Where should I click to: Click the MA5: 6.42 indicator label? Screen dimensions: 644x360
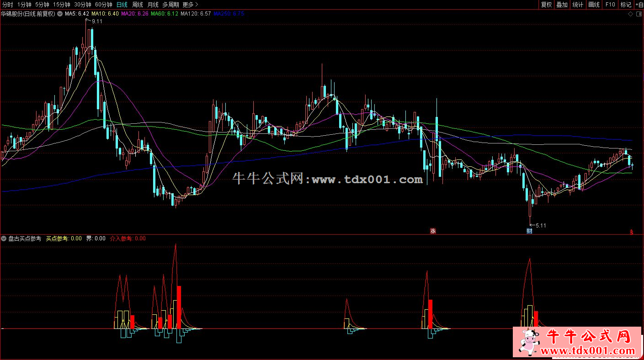(76, 14)
